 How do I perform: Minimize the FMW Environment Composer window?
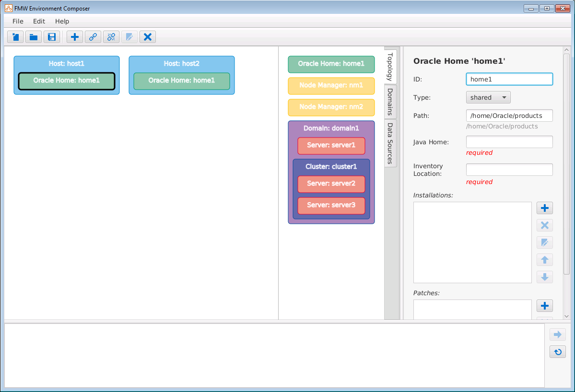click(531, 8)
